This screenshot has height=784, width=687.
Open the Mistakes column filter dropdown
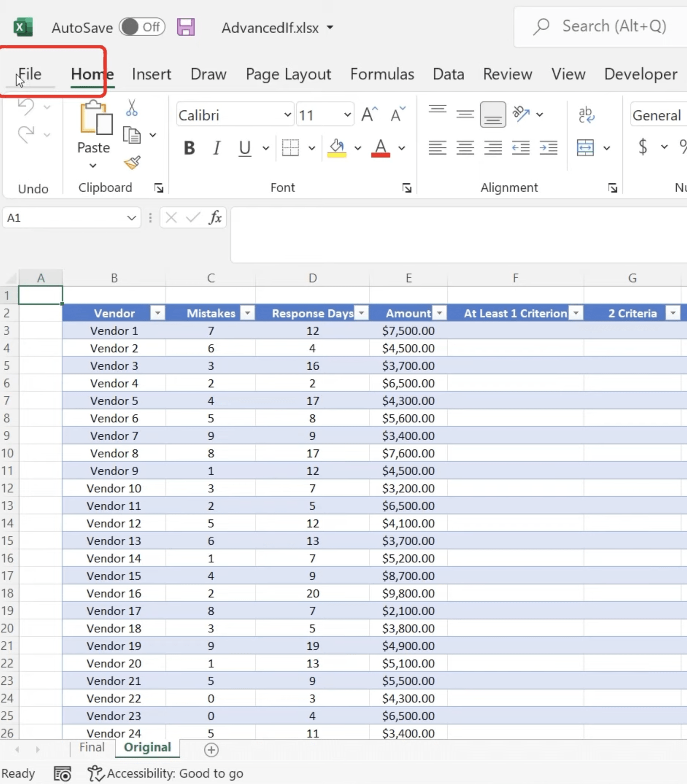pyautogui.click(x=247, y=313)
